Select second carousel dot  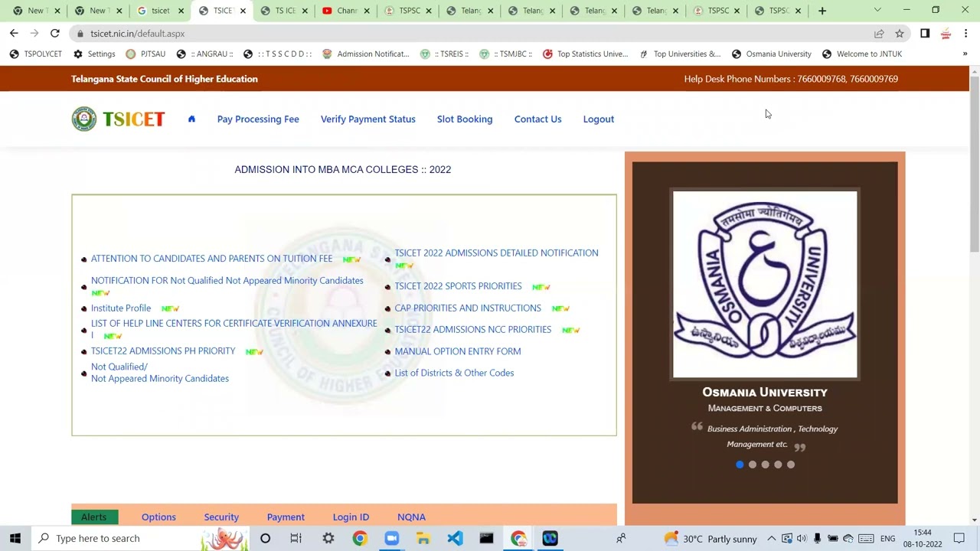[x=753, y=465]
